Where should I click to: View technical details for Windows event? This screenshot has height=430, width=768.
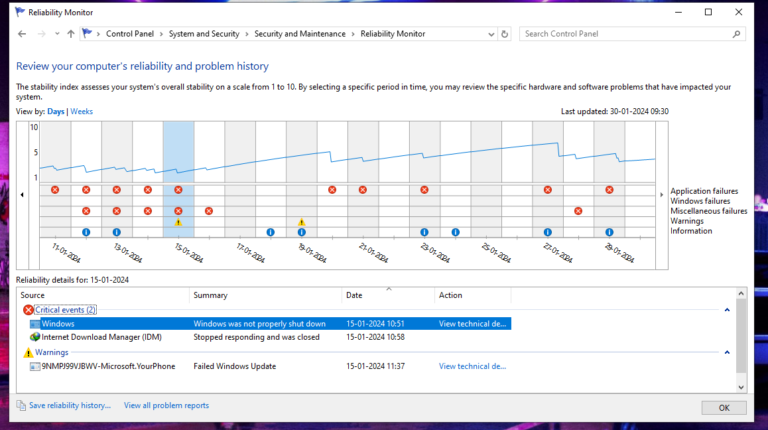[472, 324]
